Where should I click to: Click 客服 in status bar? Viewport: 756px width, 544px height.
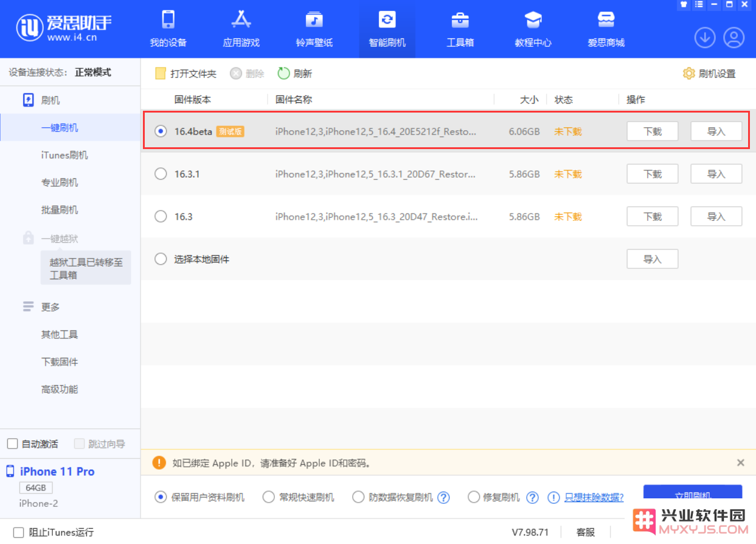tap(586, 532)
